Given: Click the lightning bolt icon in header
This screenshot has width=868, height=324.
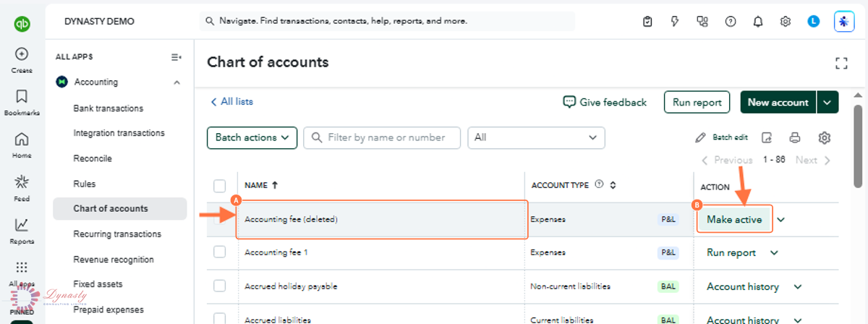Looking at the screenshot, I should tap(675, 22).
